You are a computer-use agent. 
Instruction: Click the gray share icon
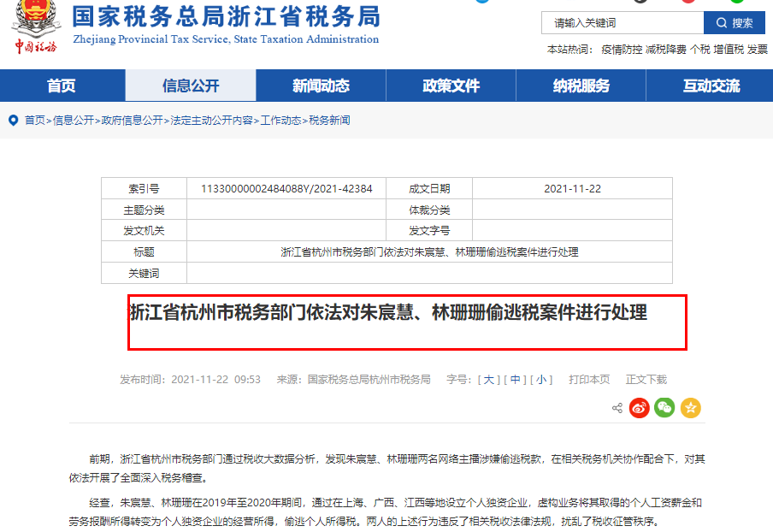click(617, 408)
